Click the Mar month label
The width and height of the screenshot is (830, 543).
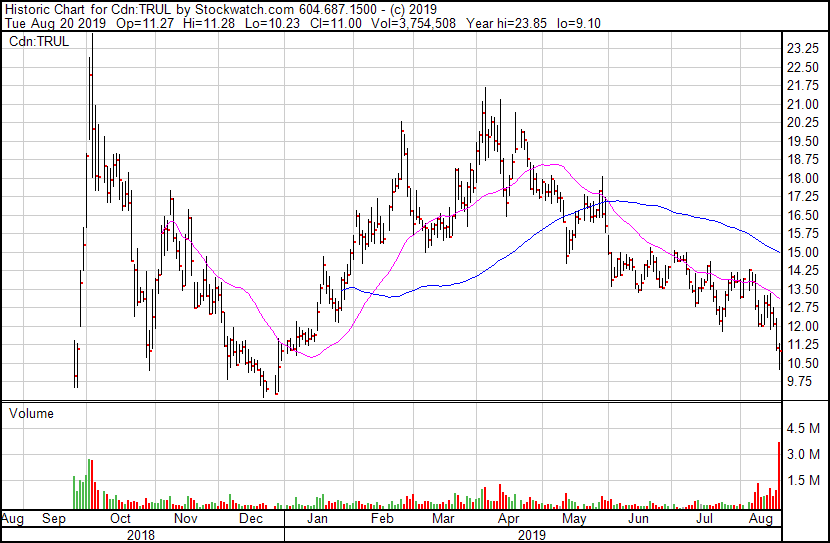click(x=443, y=519)
